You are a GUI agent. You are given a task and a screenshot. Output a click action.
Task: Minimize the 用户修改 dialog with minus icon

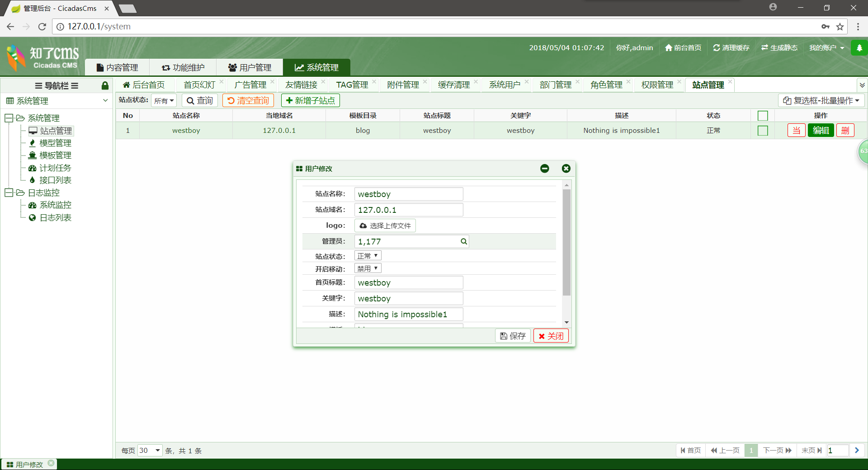tap(544, 169)
